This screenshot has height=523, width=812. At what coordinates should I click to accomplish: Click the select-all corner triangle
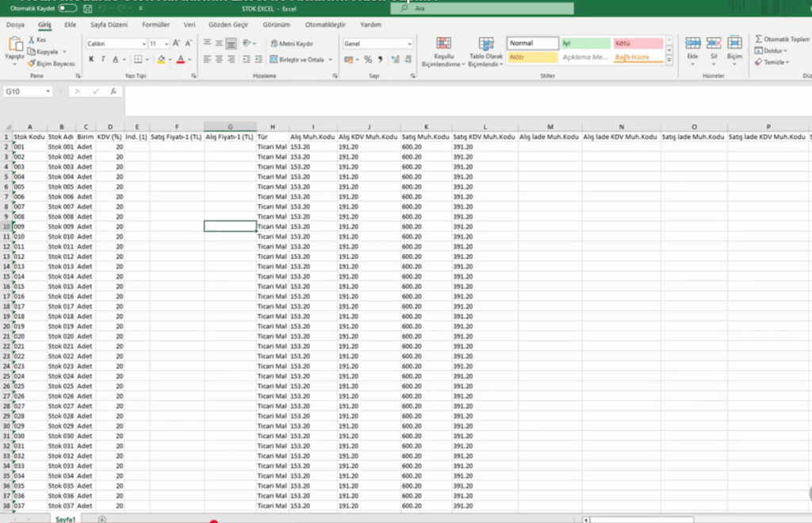pyautogui.click(x=8, y=127)
